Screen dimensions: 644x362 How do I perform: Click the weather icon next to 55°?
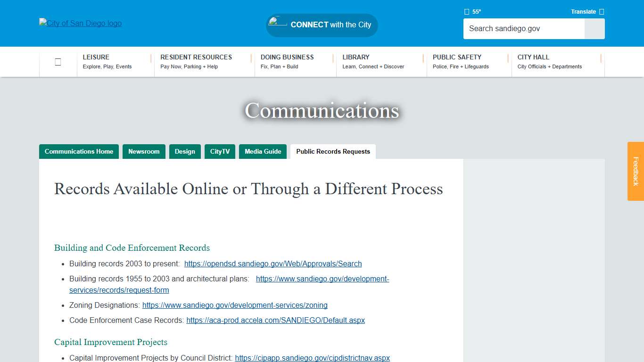(466, 11)
